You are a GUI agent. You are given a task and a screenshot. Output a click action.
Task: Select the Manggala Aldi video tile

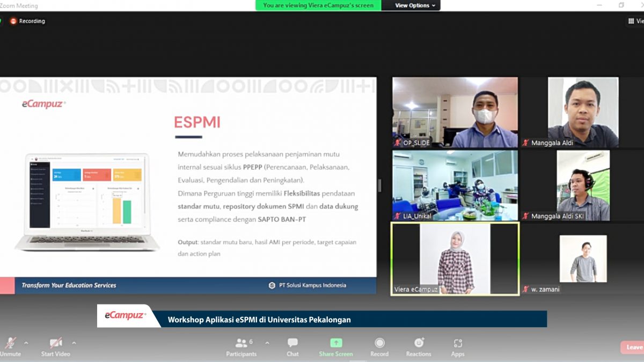582,112
